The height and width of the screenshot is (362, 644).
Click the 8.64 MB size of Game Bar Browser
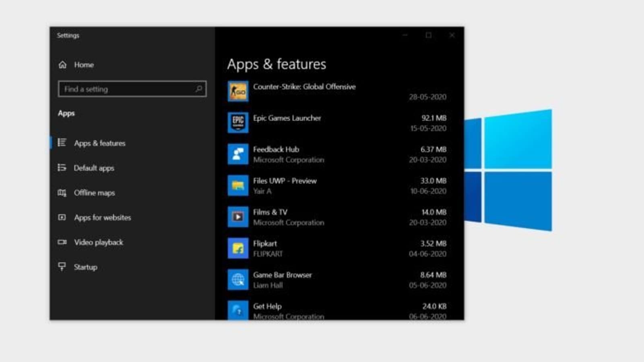point(433,275)
